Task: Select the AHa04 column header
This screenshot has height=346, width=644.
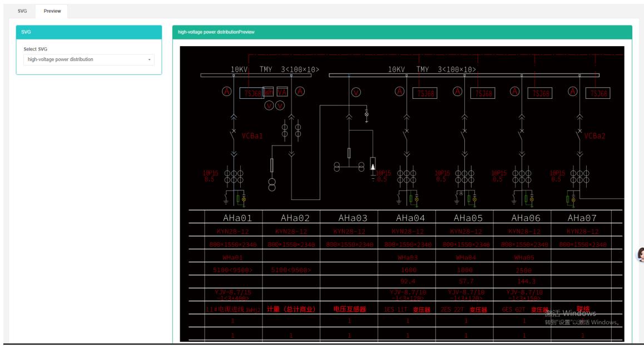Action: 410,218
